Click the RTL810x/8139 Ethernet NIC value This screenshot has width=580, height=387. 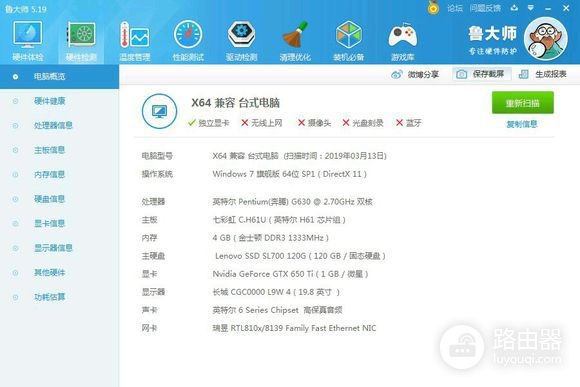(294, 328)
